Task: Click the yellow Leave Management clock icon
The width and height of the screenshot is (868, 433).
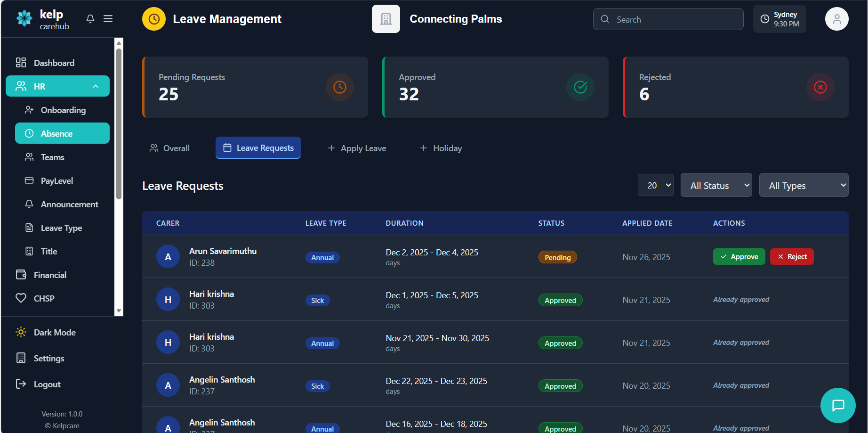Action: click(x=154, y=19)
